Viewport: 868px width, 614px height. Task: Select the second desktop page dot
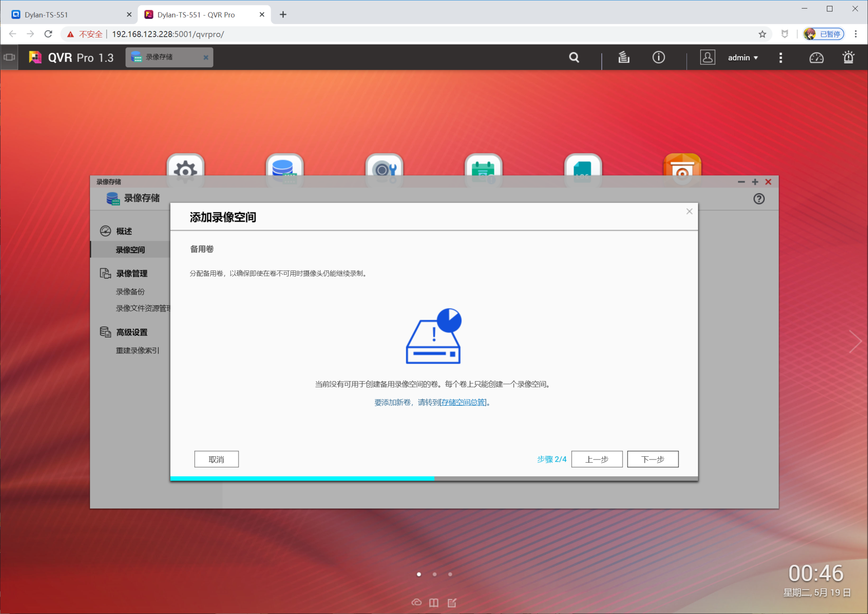pyautogui.click(x=434, y=574)
